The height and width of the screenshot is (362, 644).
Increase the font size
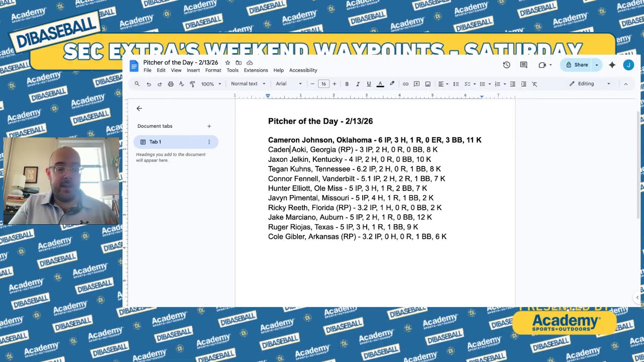(x=334, y=84)
